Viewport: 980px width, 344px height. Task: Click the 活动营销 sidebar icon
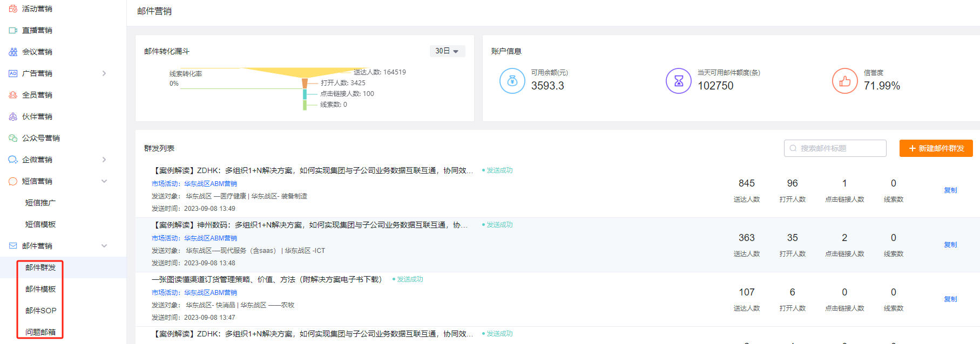click(13, 9)
